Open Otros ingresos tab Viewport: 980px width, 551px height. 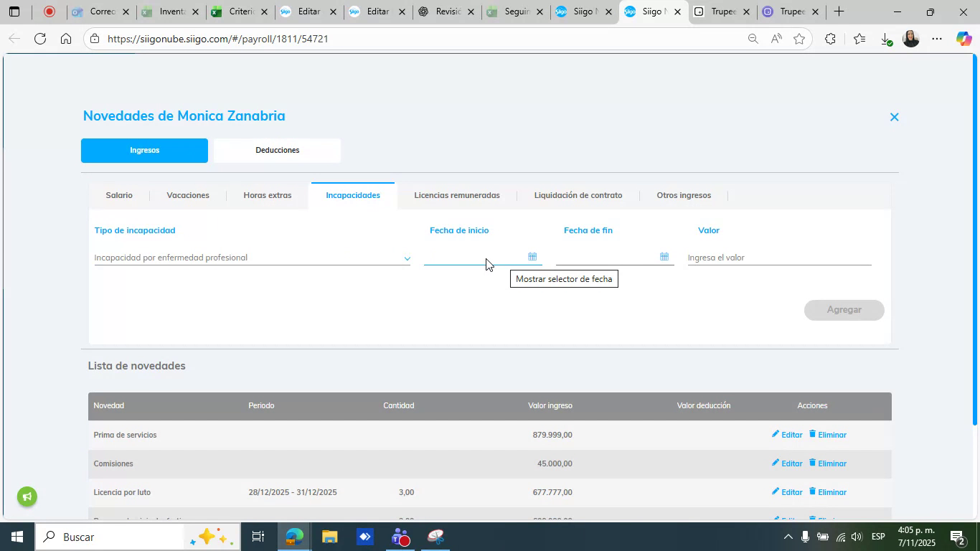click(x=684, y=195)
